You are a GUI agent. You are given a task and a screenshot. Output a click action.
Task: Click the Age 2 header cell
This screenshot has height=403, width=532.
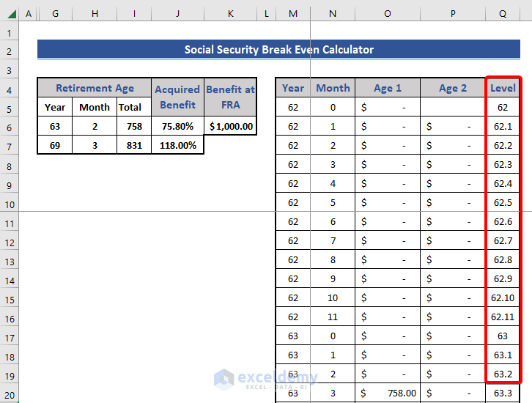point(453,88)
